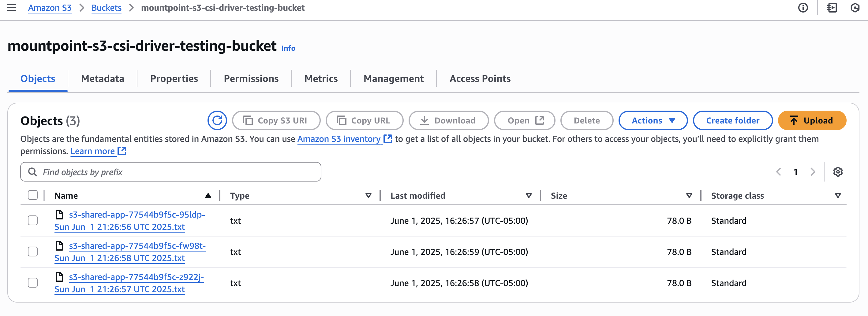868x316 pixels.
Task: Sort by Size column arrow
Action: point(689,196)
